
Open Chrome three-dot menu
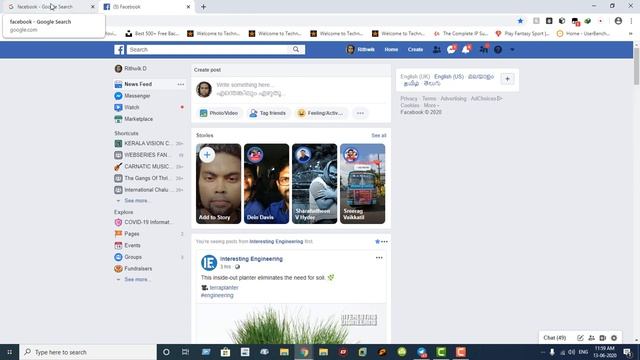[631, 21]
